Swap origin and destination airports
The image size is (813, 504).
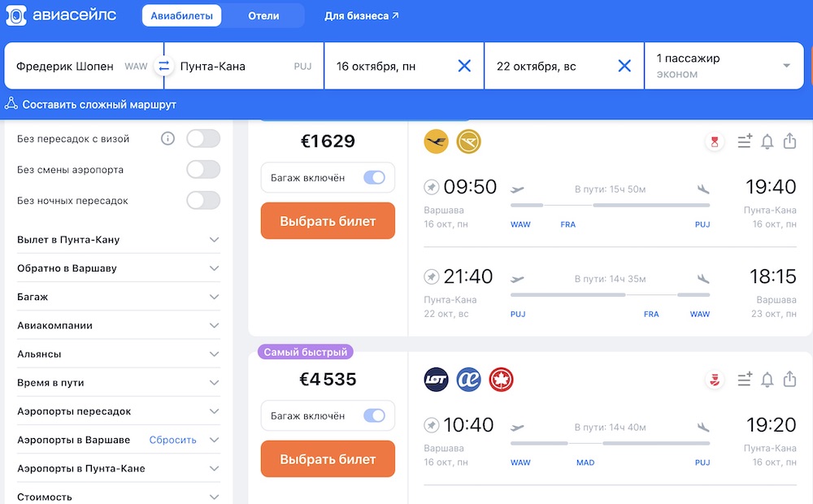click(164, 66)
